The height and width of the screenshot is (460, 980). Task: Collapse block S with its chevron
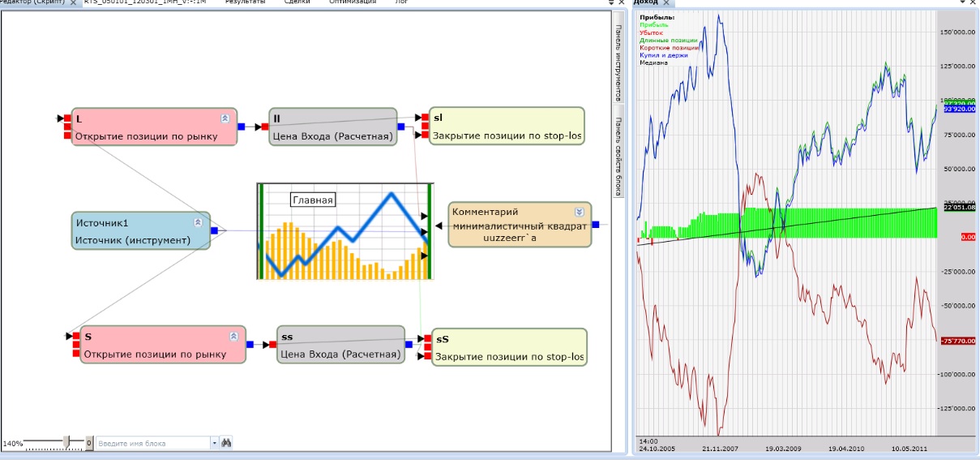coord(233,335)
